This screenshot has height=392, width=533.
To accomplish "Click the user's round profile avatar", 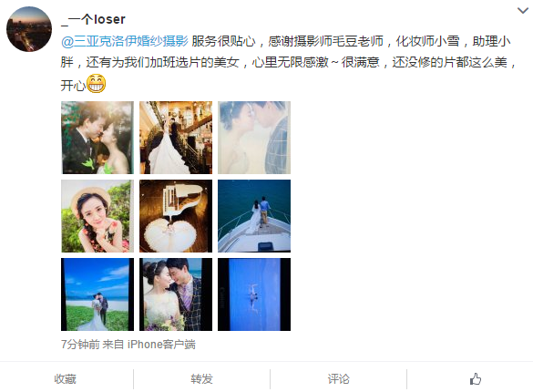I will (x=29, y=29).
